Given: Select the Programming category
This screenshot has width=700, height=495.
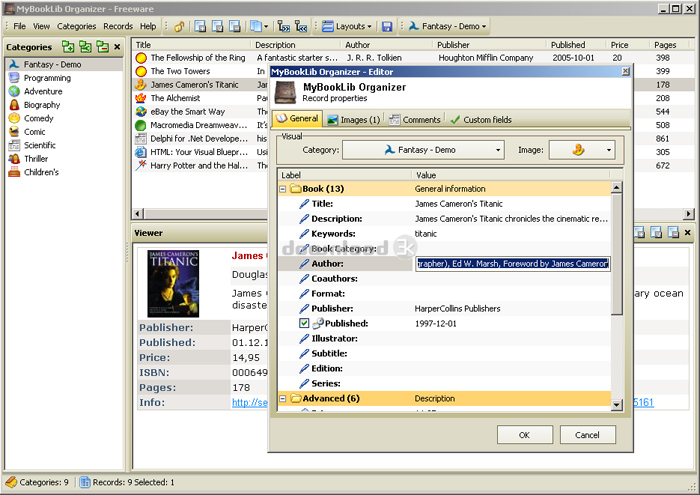Looking at the screenshot, I should coord(47,78).
